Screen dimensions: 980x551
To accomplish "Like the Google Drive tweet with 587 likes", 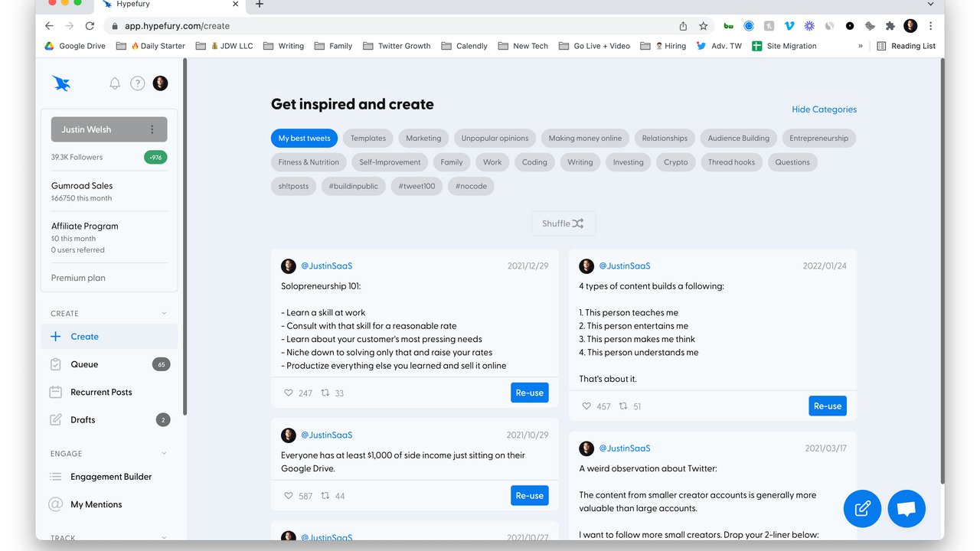I will click(x=289, y=496).
